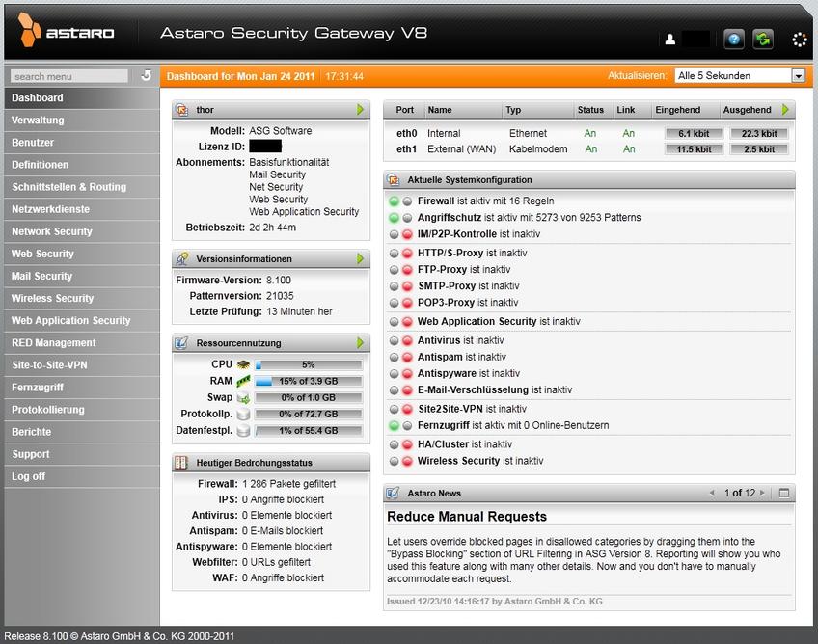Click eth1 outgoing 2.5 kbit value
This screenshot has width=818, height=644.
tap(759, 149)
